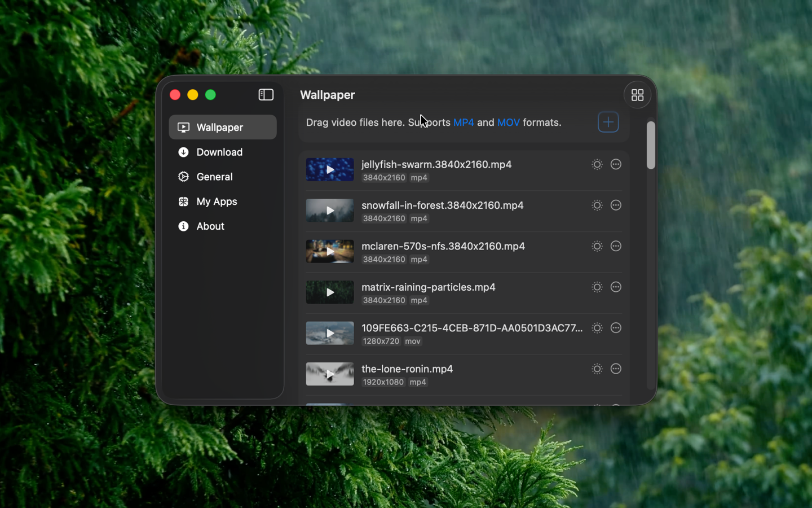Click the plus button to add video
Viewport: 812px width, 508px height.
pos(608,122)
